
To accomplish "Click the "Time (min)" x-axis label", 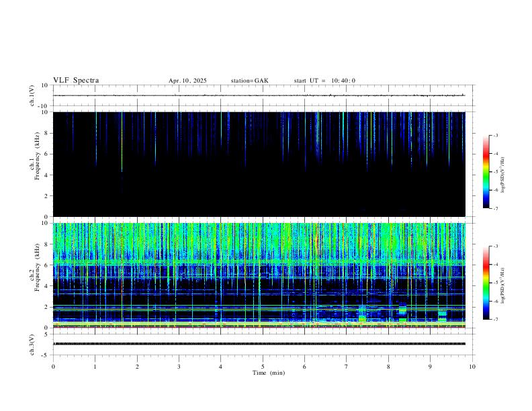I will pos(269,373).
